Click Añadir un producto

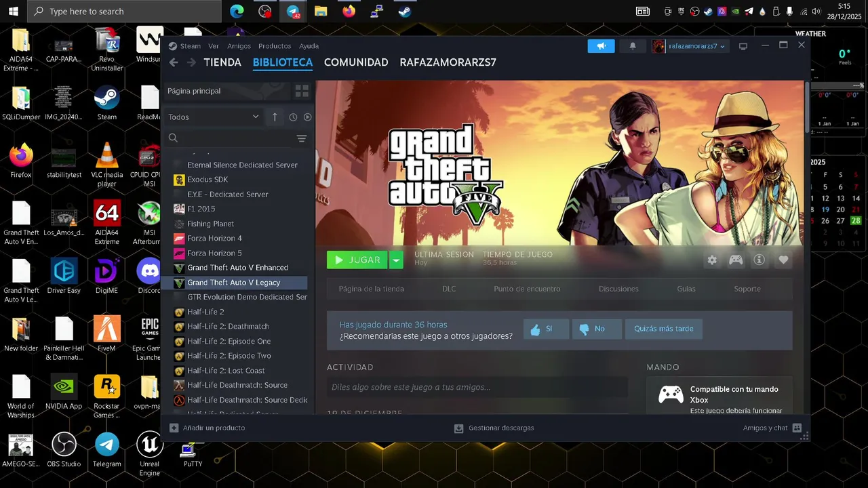tap(208, 428)
